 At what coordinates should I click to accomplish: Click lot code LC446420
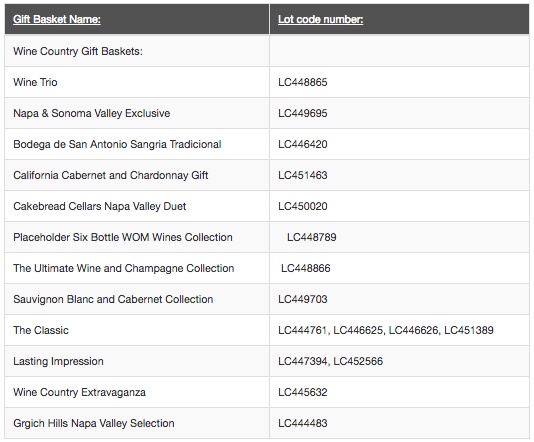tap(302, 144)
